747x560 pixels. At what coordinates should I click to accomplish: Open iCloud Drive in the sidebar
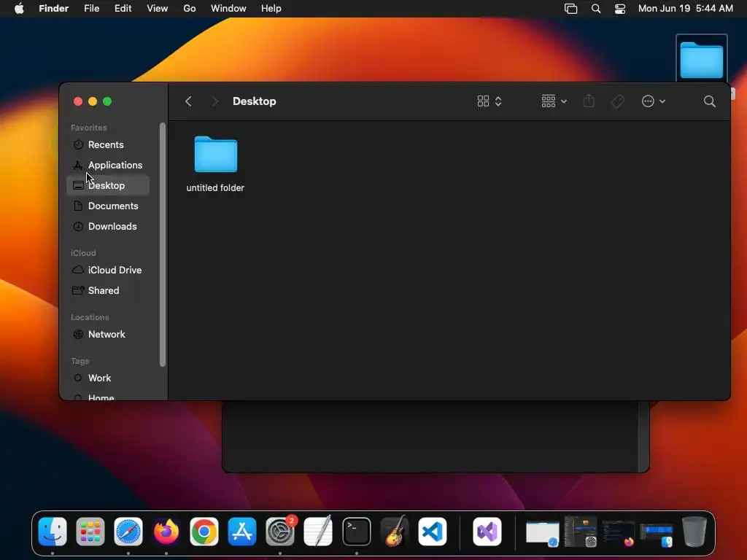click(x=108, y=270)
